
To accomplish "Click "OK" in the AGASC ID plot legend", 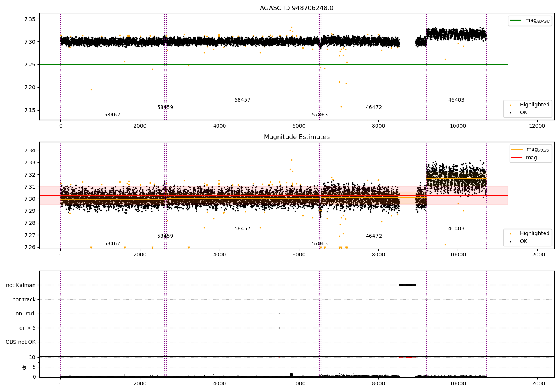I will (x=523, y=113).
